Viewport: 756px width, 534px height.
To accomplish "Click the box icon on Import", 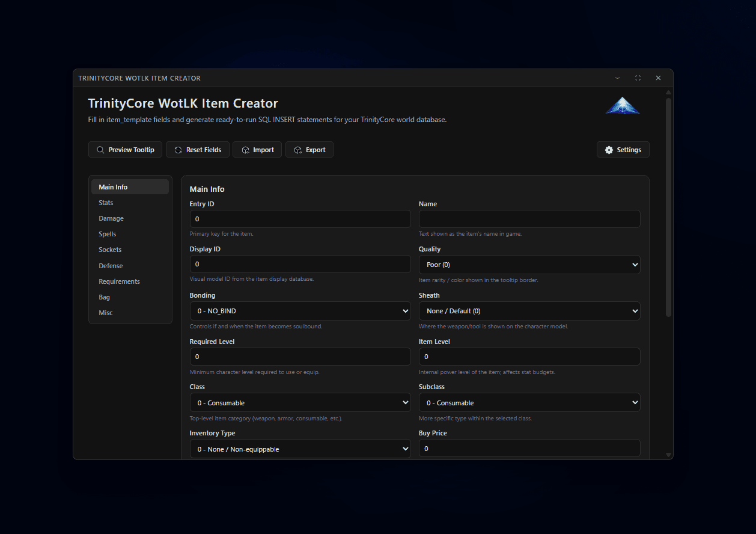I will point(245,150).
